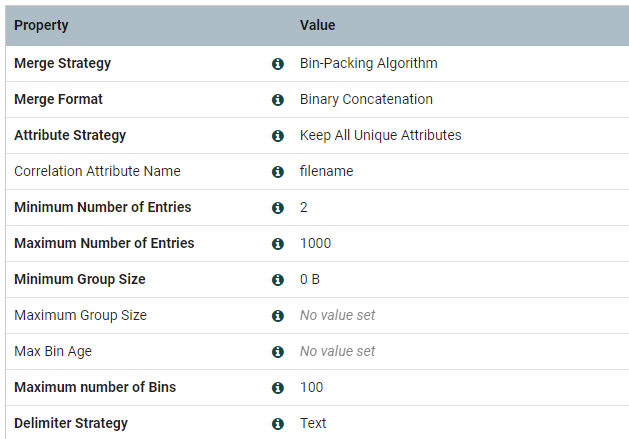Image resolution: width=629 pixels, height=439 pixels.
Task: Click info icon for Correlation Attribute Name
Action: (x=278, y=172)
